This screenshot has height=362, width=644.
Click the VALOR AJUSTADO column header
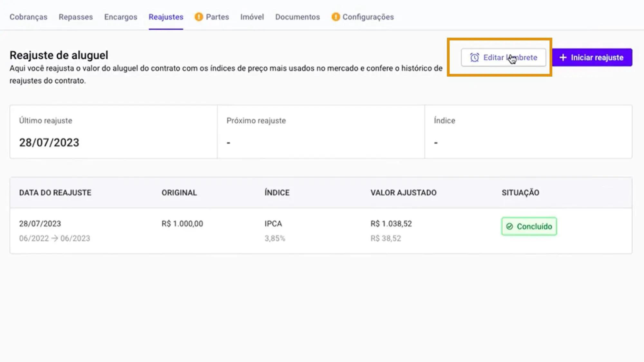pyautogui.click(x=403, y=192)
